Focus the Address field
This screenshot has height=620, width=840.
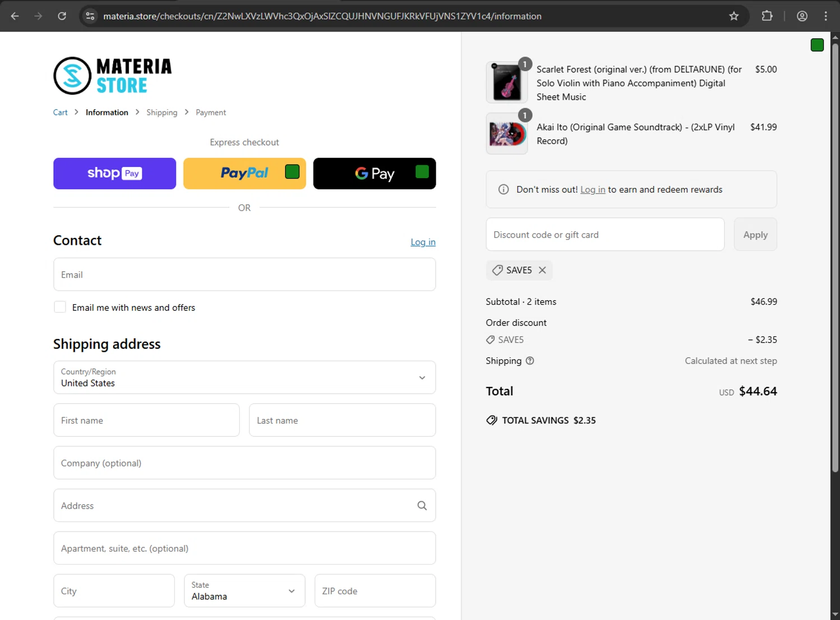point(244,506)
